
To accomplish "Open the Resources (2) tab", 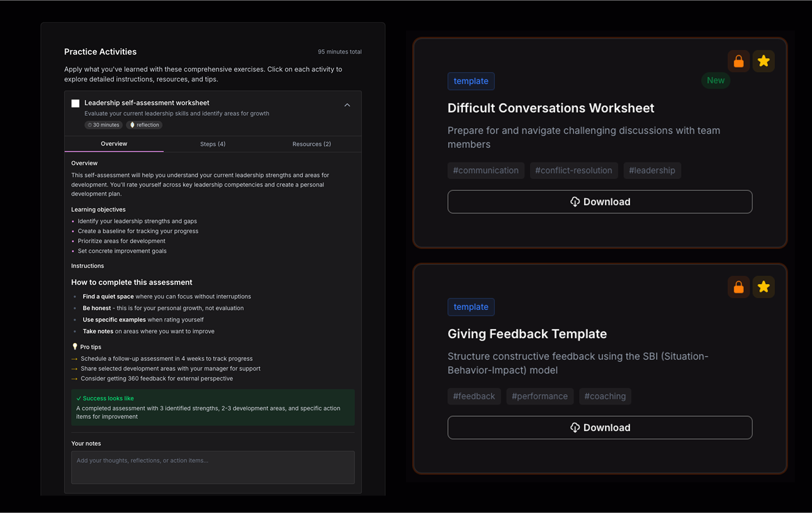I will tap(311, 144).
